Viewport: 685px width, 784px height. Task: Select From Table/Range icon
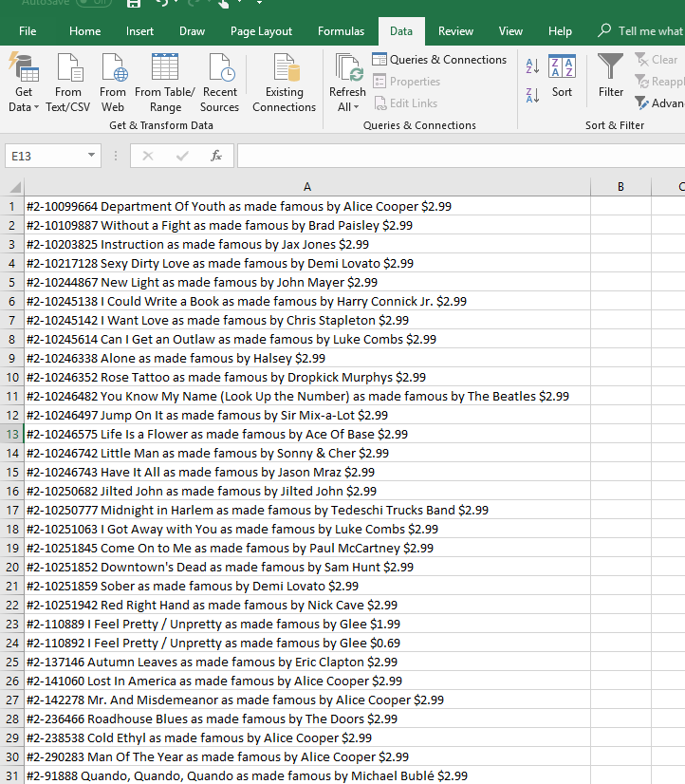165,84
